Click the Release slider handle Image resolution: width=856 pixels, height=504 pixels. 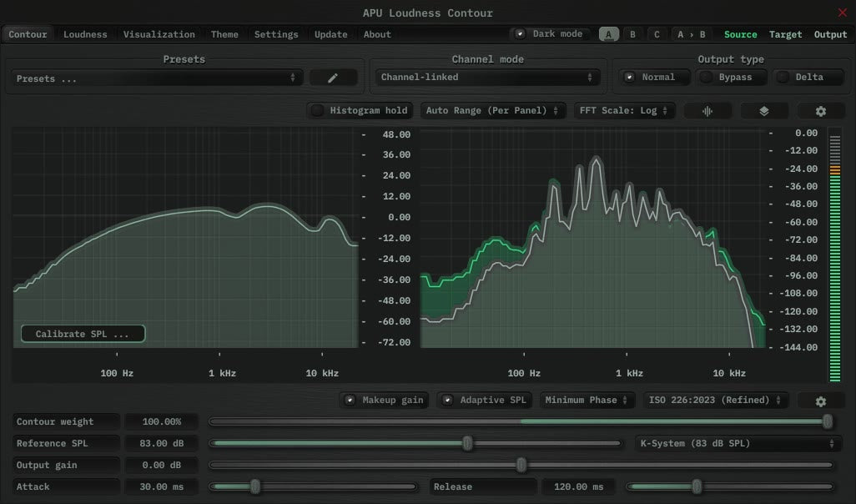point(697,486)
